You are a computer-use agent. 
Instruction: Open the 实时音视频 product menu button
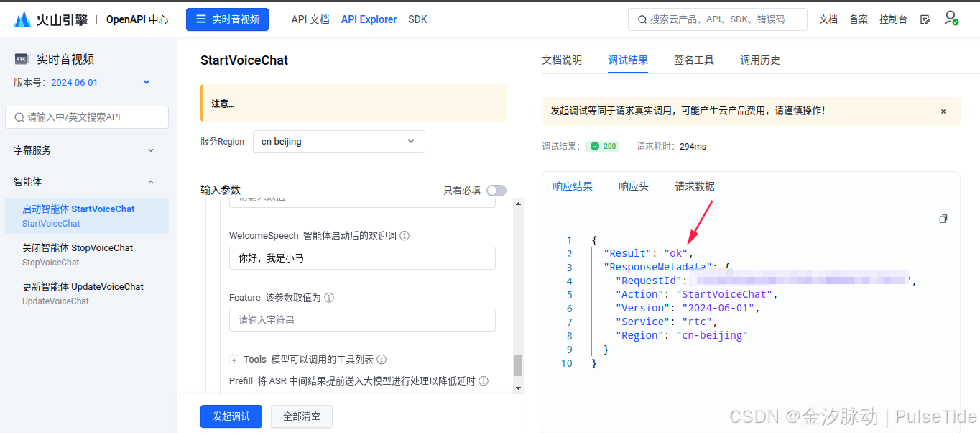tap(227, 19)
